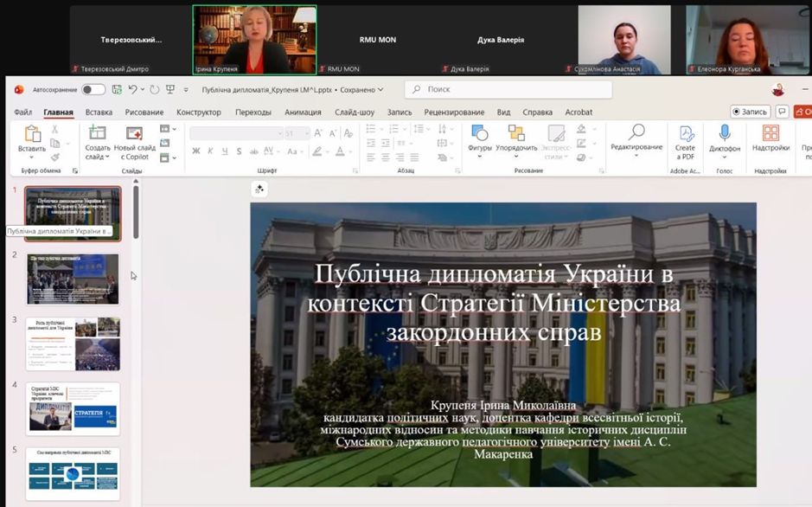This screenshot has width=812, height=507.
Task: Undo the last action
Action: 132,90
